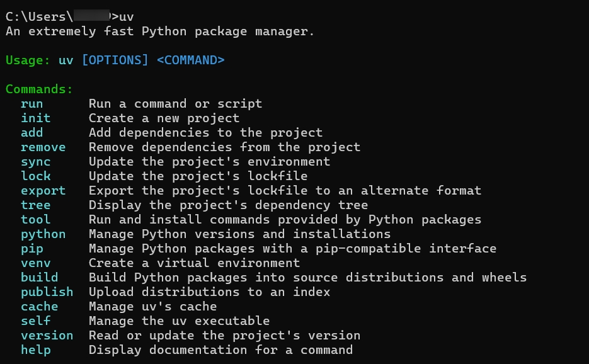Click the '<COMMAND>' placeholder in usage line
Screen dimensions: 589x364
coord(191,60)
